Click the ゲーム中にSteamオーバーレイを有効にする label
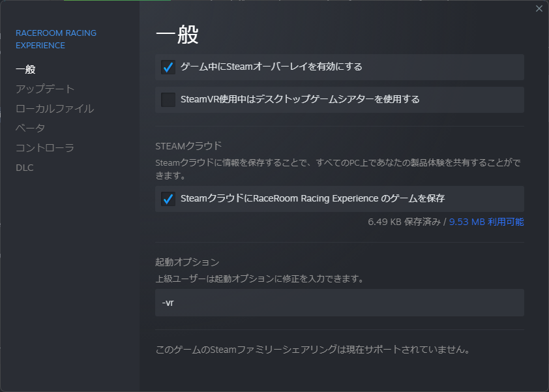 coord(271,67)
